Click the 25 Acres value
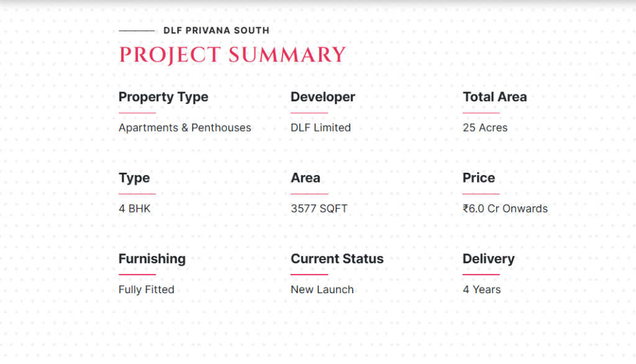The height and width of the screenshot is (364, 636). (x=485, y=128)
